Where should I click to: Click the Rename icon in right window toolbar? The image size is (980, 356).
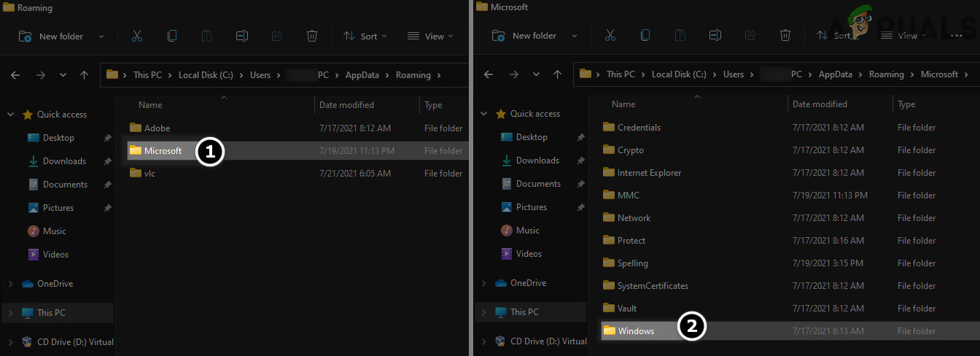click(715, 35)
